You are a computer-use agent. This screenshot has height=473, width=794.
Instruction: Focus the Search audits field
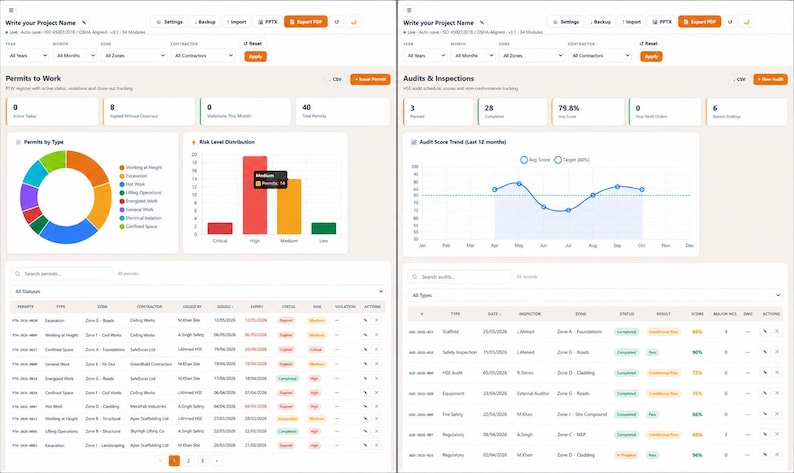(x=460, y=277)
